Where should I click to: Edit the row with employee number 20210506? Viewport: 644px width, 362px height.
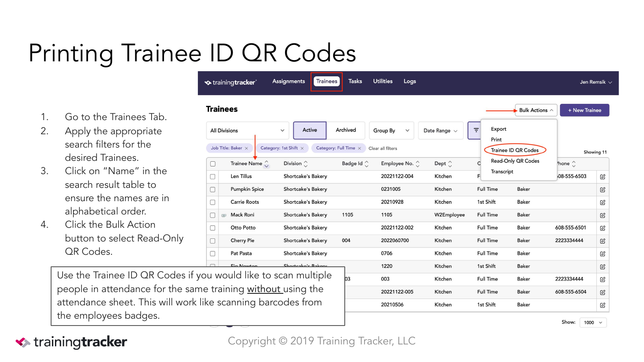point(603,305)
